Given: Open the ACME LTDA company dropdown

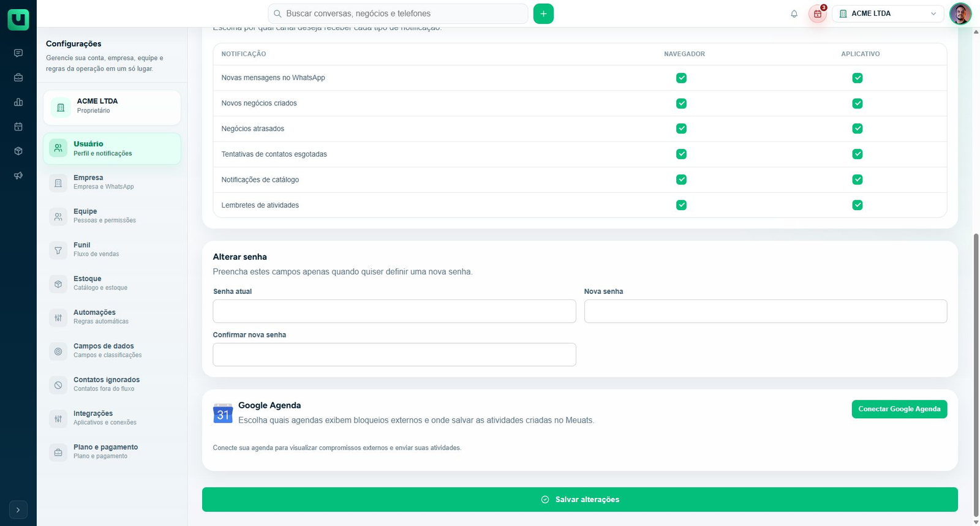Looking at the screenshot, I should point(888,13).
